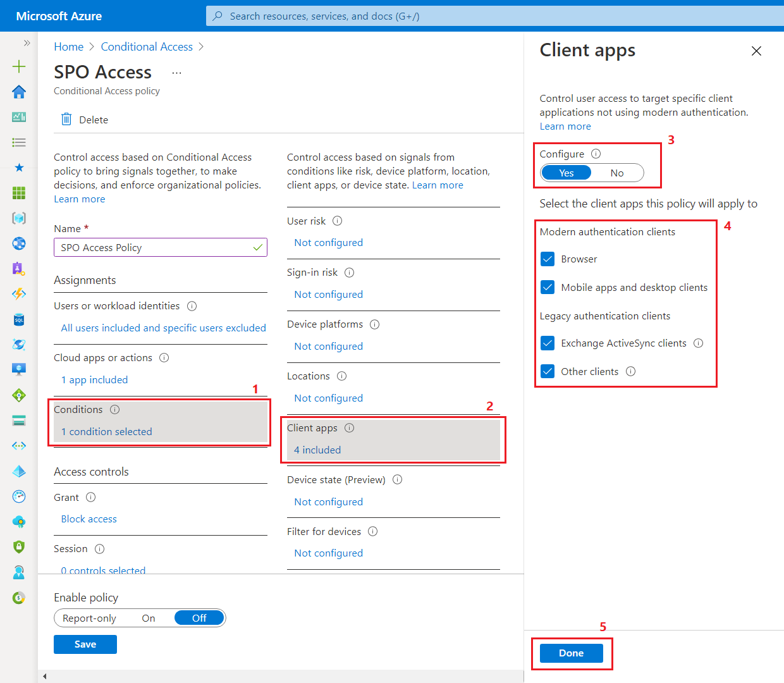
Task: Go to Conditional Access breadcrumb
Action: [x=147, y=47]
